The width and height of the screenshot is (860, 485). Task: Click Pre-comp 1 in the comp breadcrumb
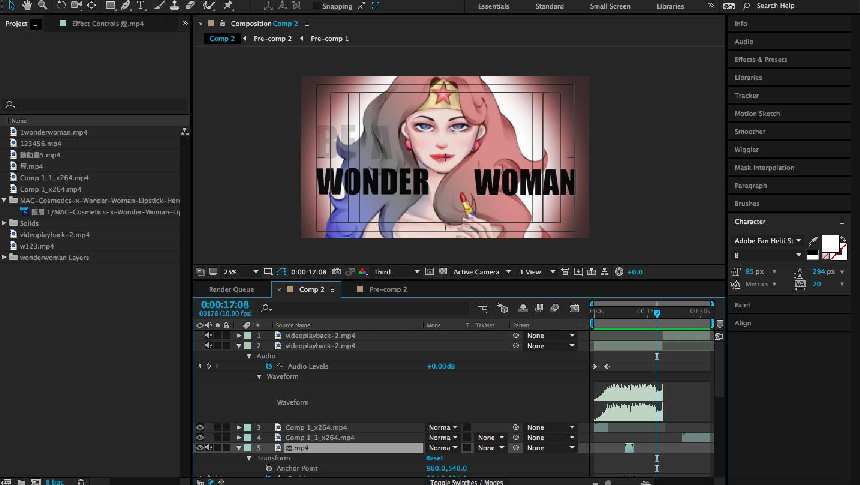pos(329,38)
